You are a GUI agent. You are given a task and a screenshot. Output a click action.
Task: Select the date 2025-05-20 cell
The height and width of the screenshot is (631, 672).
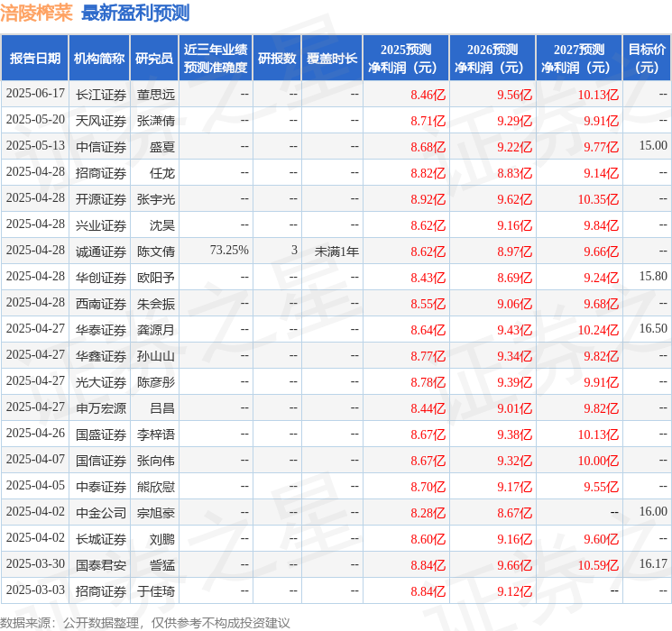pos(35,120)
